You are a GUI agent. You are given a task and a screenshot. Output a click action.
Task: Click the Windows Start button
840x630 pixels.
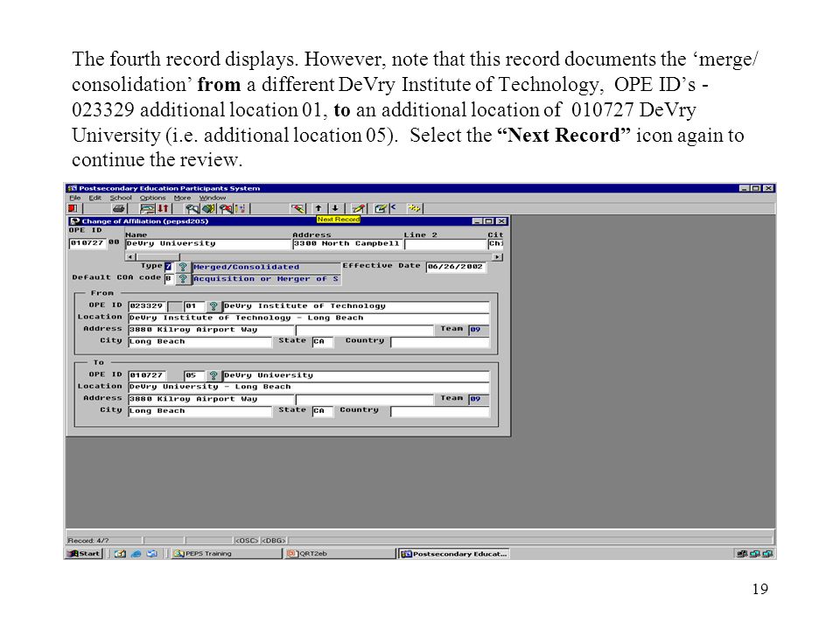[84, 553]
